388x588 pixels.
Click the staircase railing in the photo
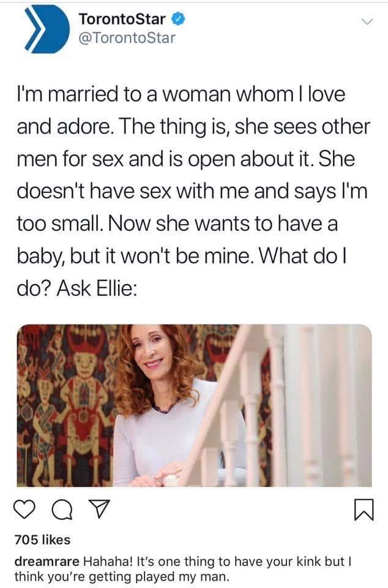(277, 405)
